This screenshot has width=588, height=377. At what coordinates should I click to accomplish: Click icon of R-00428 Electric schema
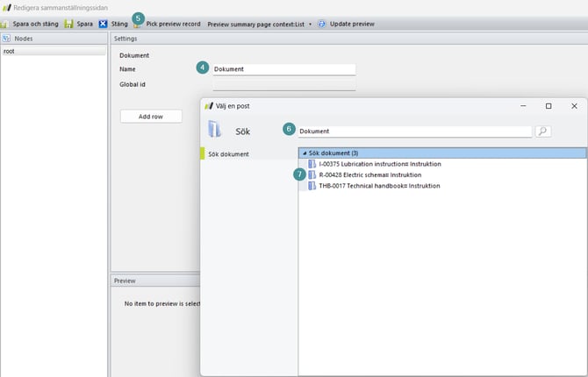pos(312,174)
